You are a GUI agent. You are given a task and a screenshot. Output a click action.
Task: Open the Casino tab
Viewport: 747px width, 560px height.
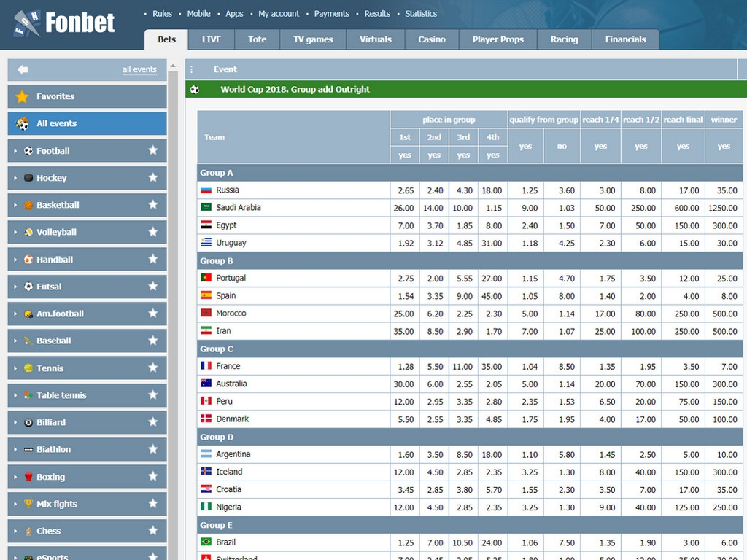tap(432, 39)
